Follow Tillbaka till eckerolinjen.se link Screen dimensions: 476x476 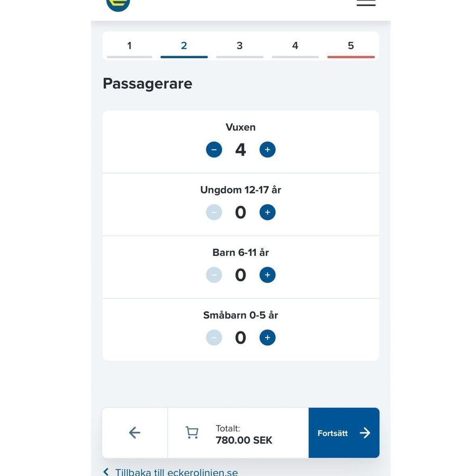pos(175,472)
